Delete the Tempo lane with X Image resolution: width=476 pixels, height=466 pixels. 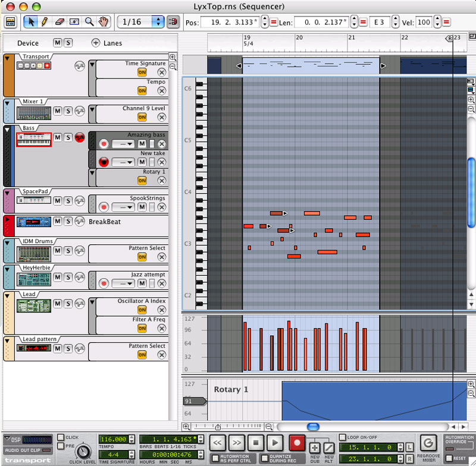click(161, 90)
